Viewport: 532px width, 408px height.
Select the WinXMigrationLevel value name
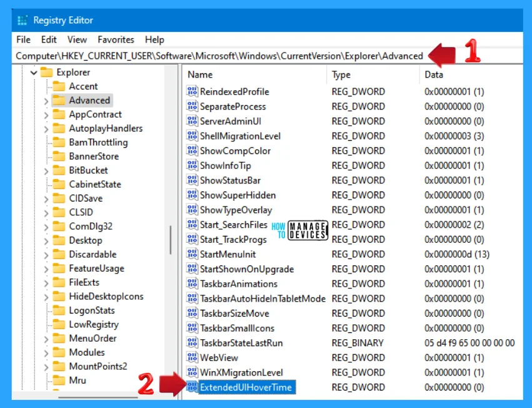[241, 372]
